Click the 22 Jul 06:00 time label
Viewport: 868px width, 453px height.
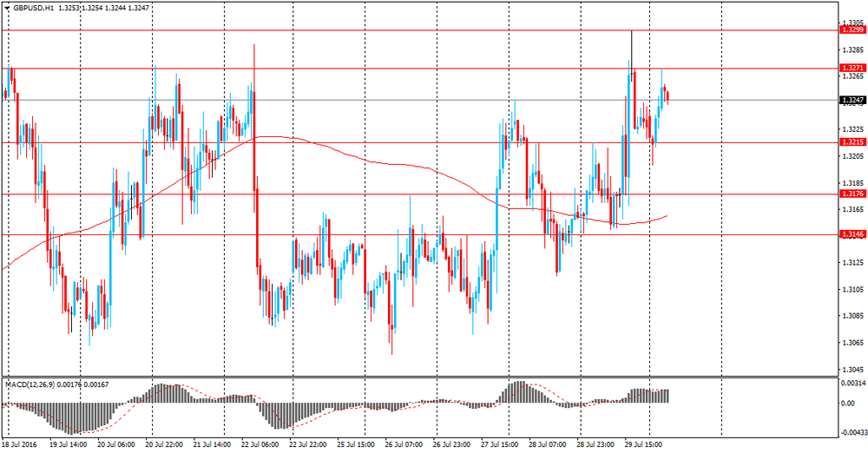pyautogui.click(x=260, y=444)
